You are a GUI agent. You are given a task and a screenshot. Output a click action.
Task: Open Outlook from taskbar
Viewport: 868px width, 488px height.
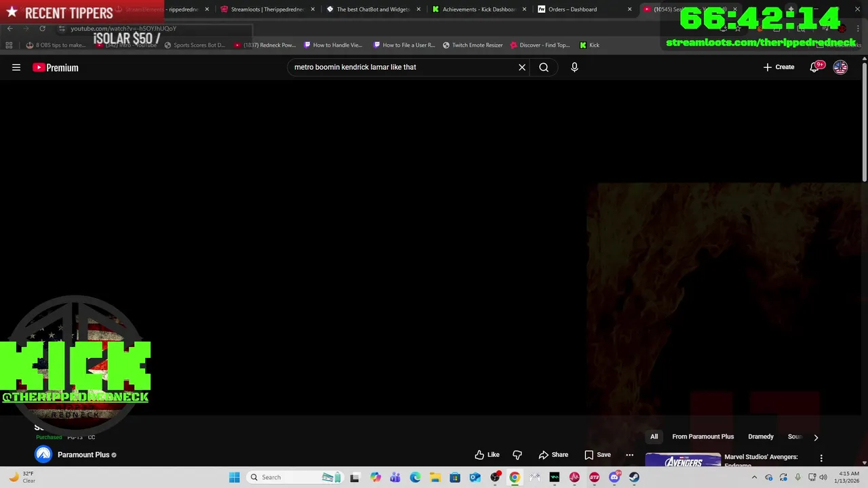coord(475,477)
